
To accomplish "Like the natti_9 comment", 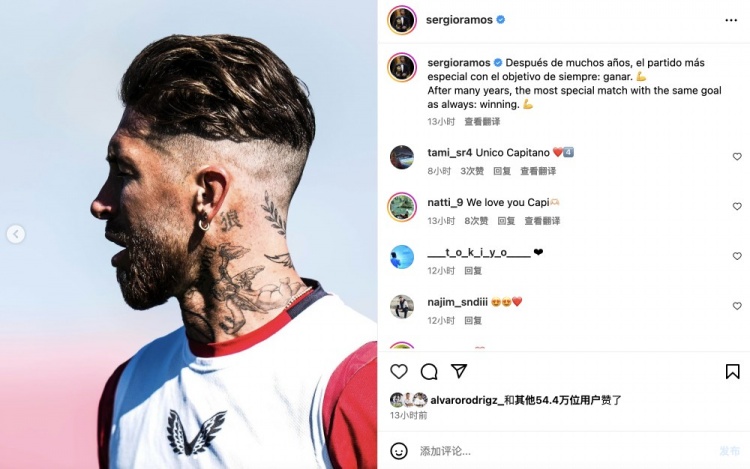I will 737,206.
